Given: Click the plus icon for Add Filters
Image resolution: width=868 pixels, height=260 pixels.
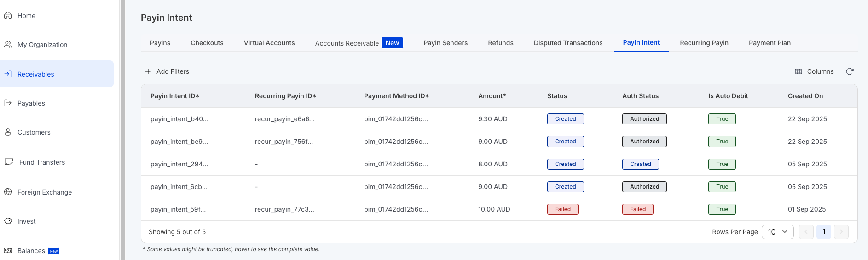Looking at the screenshot, I should tap(148, 71).
